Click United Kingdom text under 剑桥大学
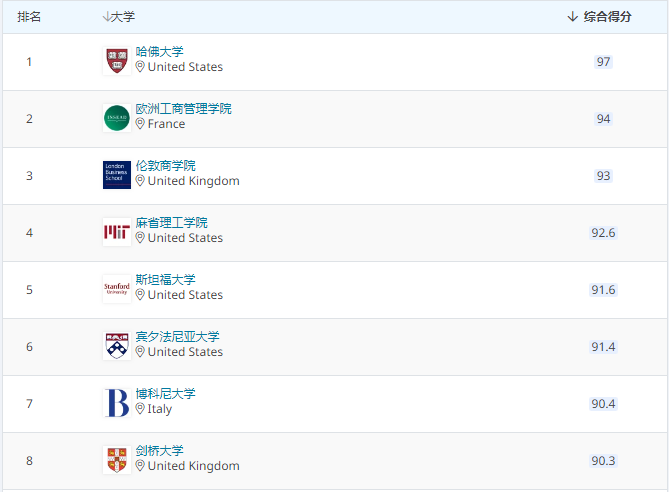Image resolution: width=669 pixels, height=492 pixels. coord(194,466)
